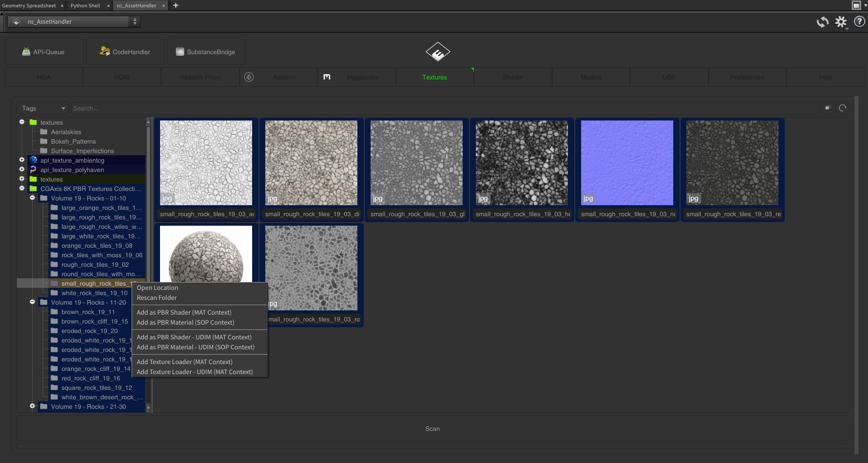
Task: Click the refresh icon beside the search bar
Action: click(842, 108)
